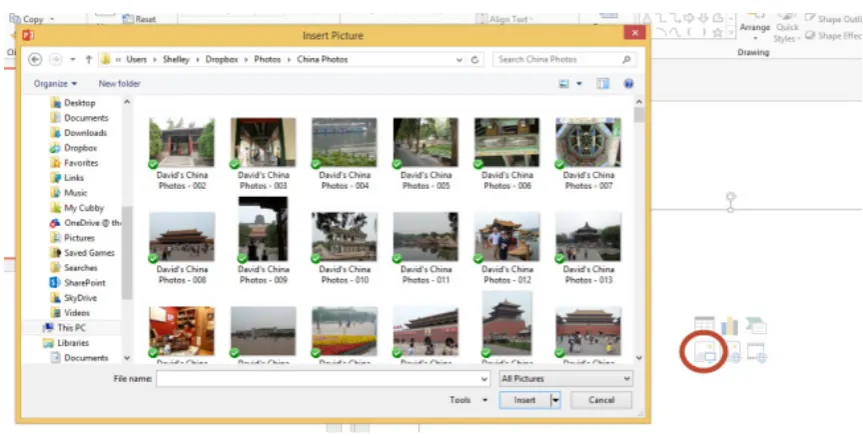Select David's China Photos - 012 thumbnail
This screenshot has width=863, height=438.
pos(507,237)
